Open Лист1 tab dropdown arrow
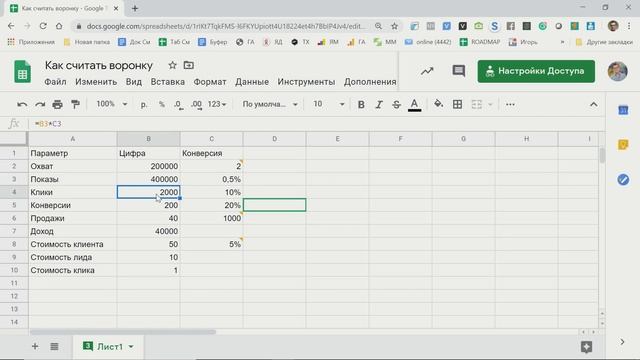Viewport: 640px width, 360px height. coord(131,347)
